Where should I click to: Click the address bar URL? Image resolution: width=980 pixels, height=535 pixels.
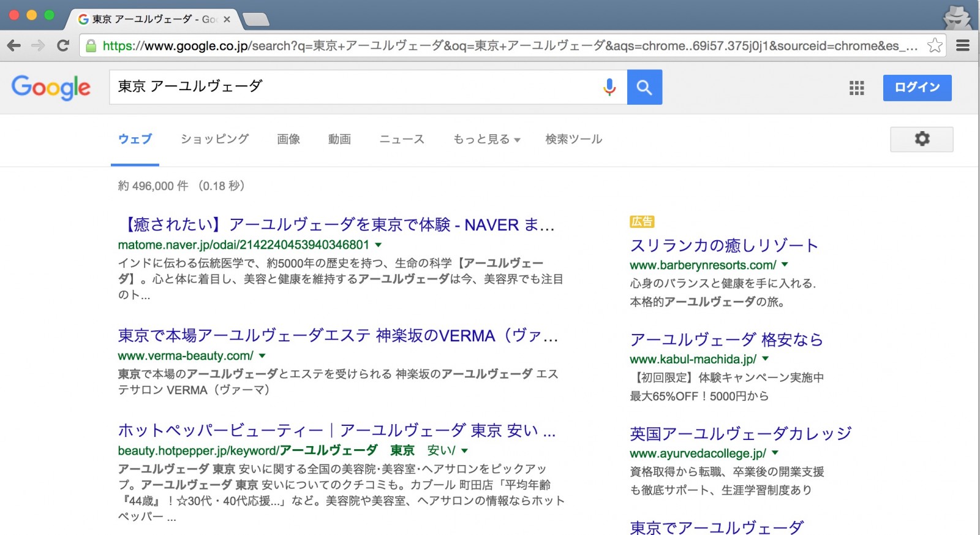510,46
